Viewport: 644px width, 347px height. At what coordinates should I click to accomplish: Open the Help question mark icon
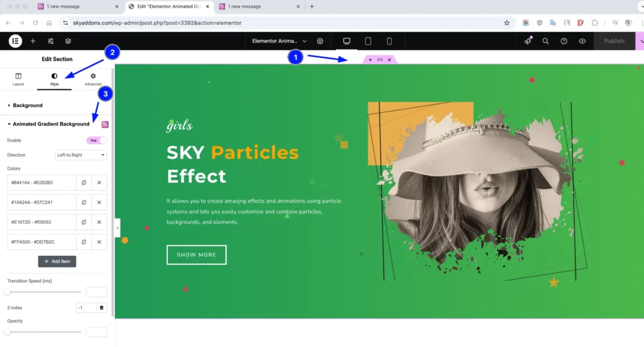coord(564,41)
